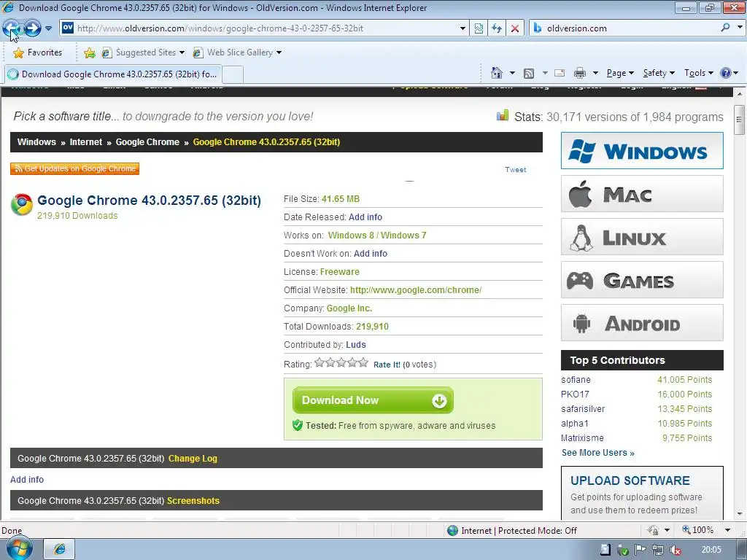The height and width of the screenshot is (560, 747).
Task: Click Add info under Change Log
Action: (27, 480)
